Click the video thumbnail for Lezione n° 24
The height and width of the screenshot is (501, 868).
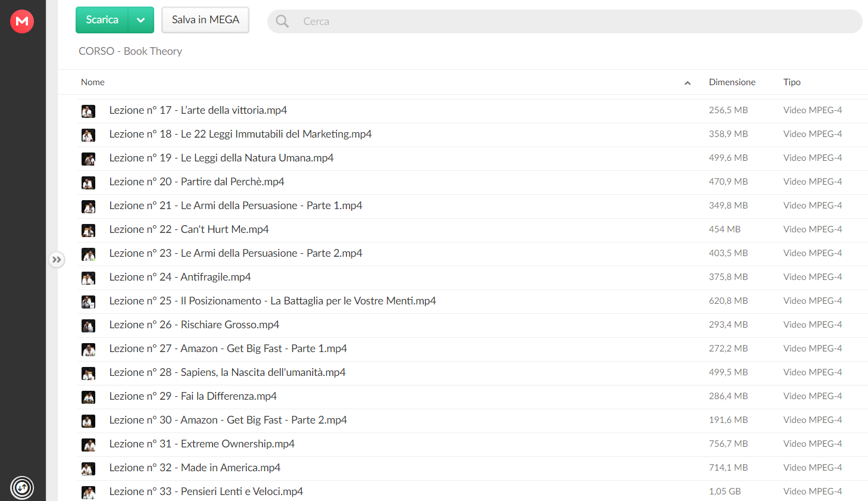[x=88, y=278]
